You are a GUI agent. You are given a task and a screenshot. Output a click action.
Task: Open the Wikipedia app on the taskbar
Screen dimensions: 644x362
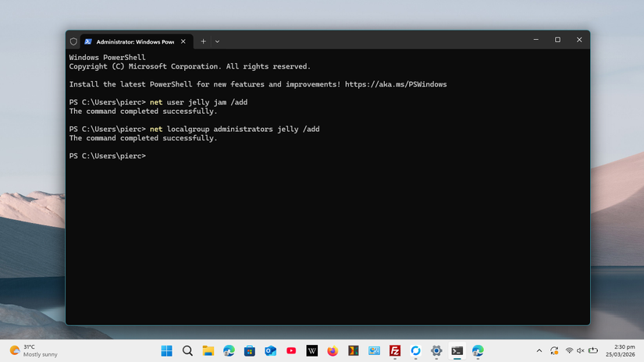pyautogui.click(x=311, y=350)
